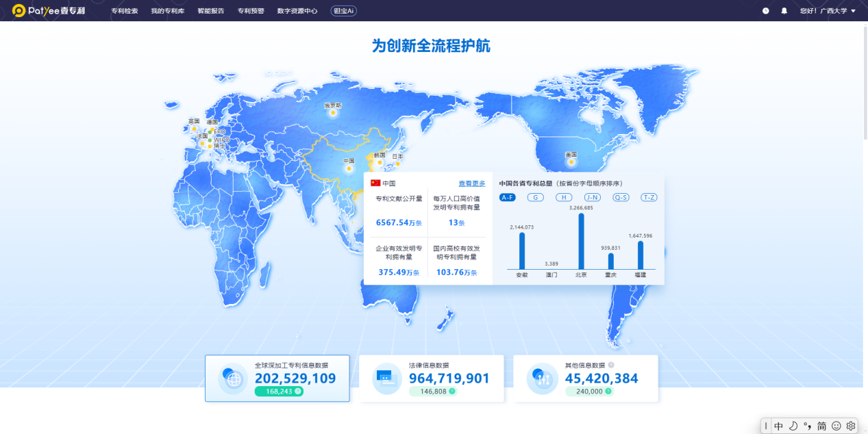Click the 北京 bar in the province chart
The height and width of the screenshot is (434, 868).
581,241
